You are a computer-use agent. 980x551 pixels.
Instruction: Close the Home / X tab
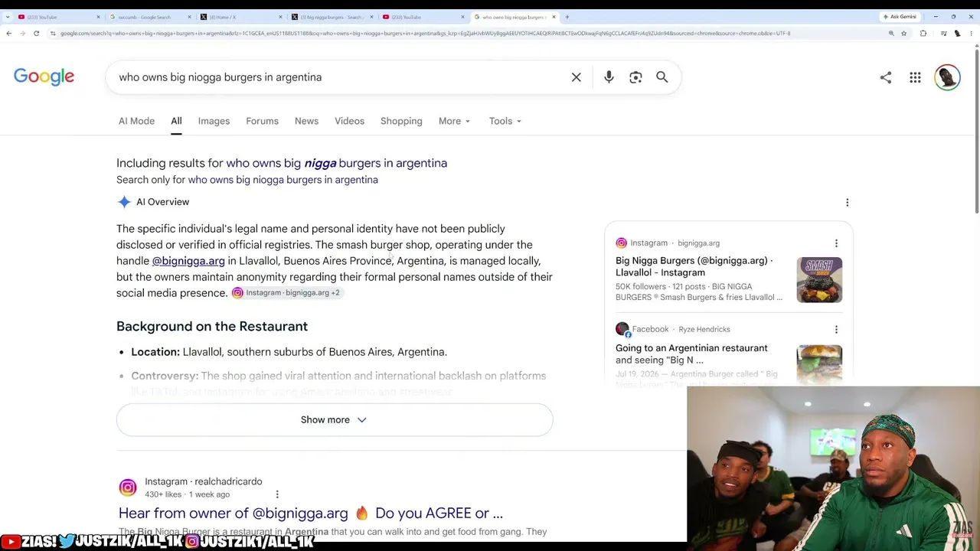click(280, 17)
